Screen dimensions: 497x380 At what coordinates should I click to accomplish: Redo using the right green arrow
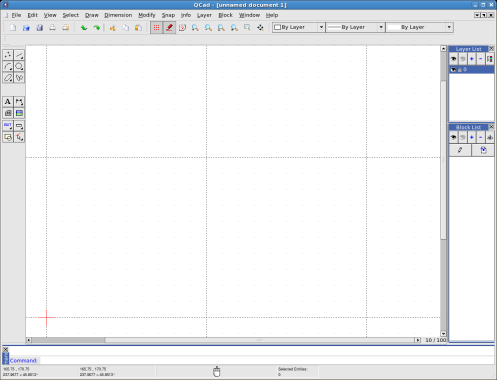(x=97, y=28)
